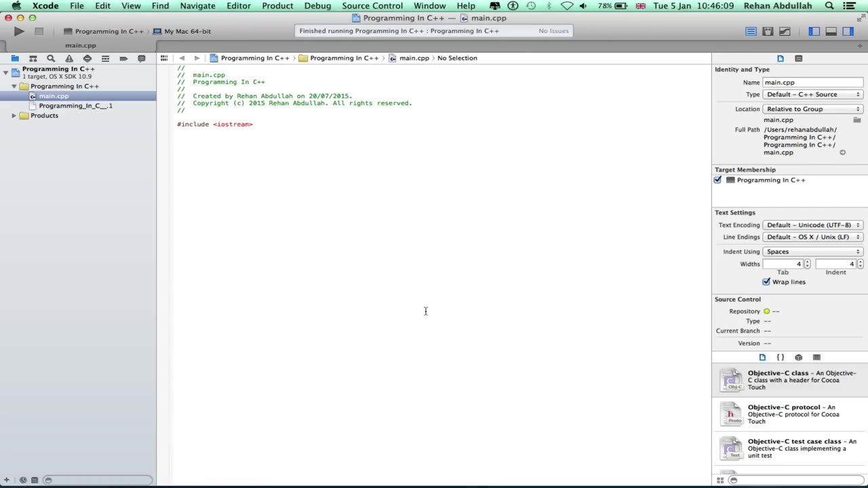
Task: Toggle the Navigator pane
Action: click(814, 31)
